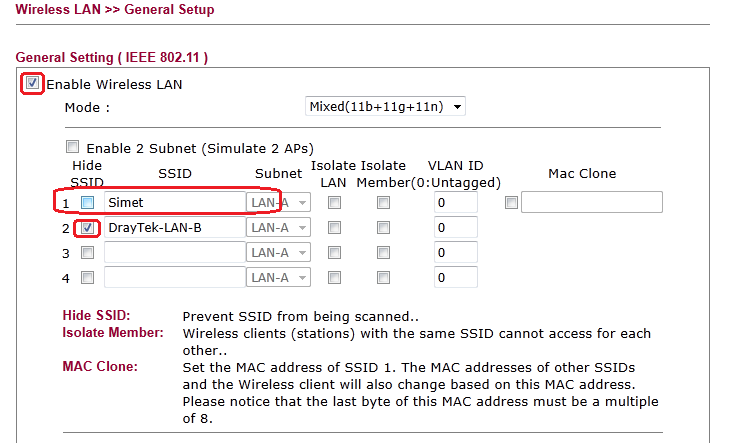Open Subnet dropdown for SSID 4
729x443 pixels.
pos(279,278)
